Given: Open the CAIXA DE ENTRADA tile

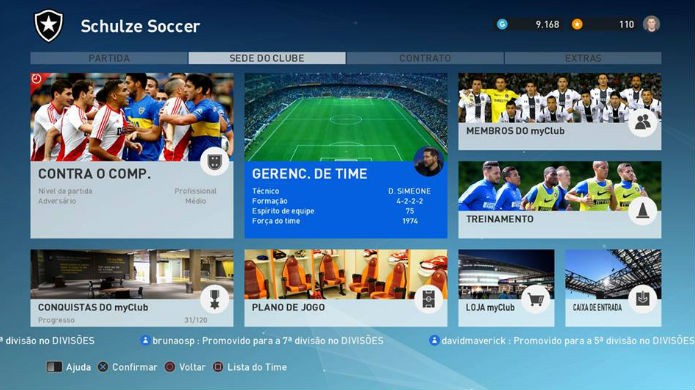Looking at the screenshot, I should [613, 288].
